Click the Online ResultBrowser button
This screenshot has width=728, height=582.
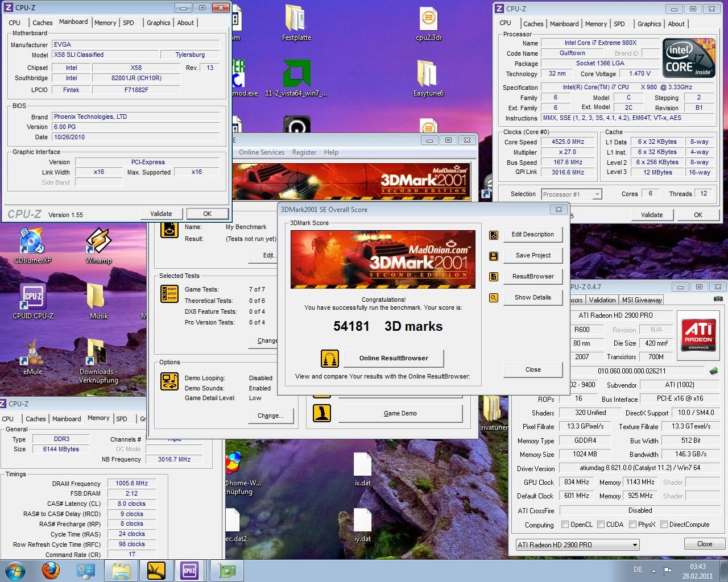click(x=394, y=358)
